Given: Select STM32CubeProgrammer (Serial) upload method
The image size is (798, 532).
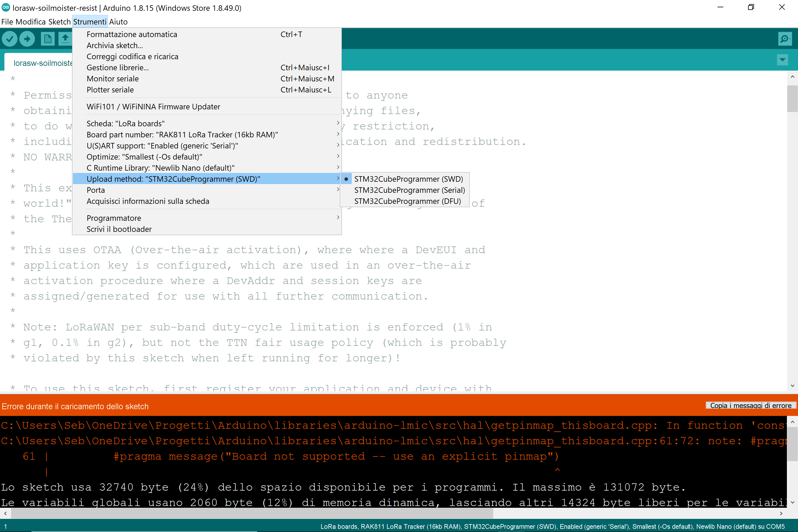Looking at the screenshot, I should coord(405,190).
